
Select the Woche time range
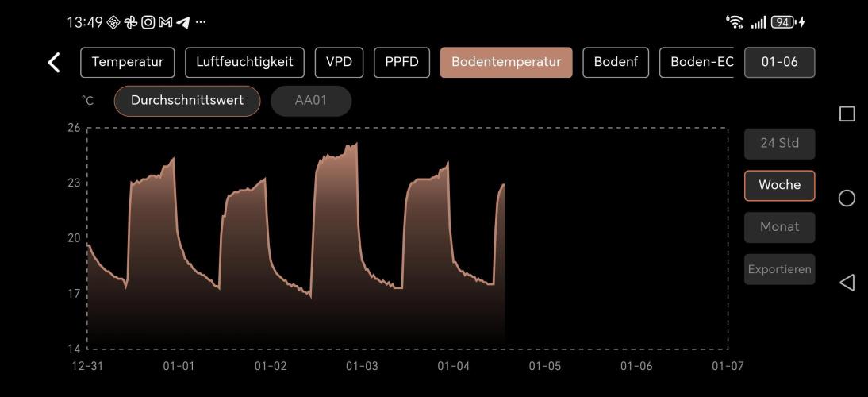779,185
